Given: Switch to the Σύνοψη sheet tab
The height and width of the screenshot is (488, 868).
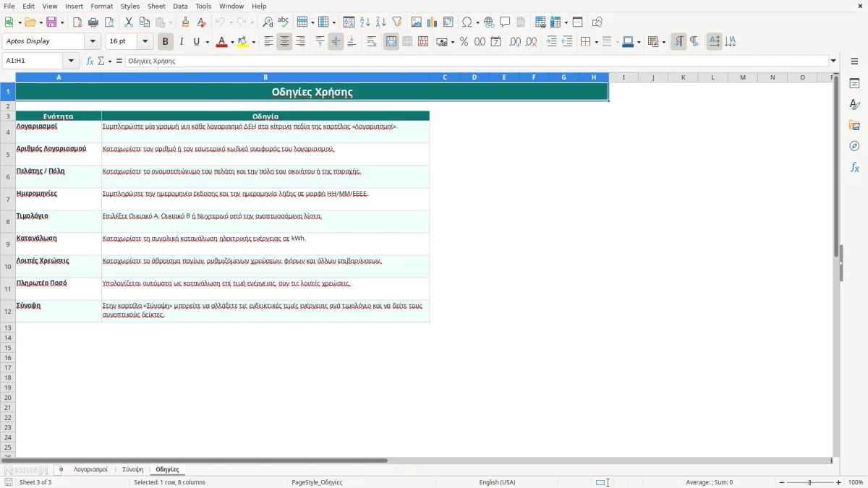Looking at the screenshot, I should pyautogui.click(x=132, y=470).
